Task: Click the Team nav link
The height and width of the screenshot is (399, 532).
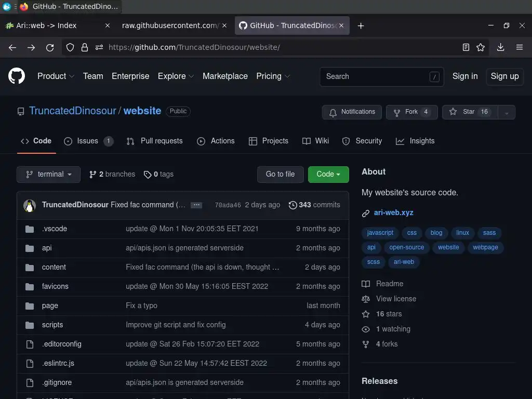Action: [93, 76]
